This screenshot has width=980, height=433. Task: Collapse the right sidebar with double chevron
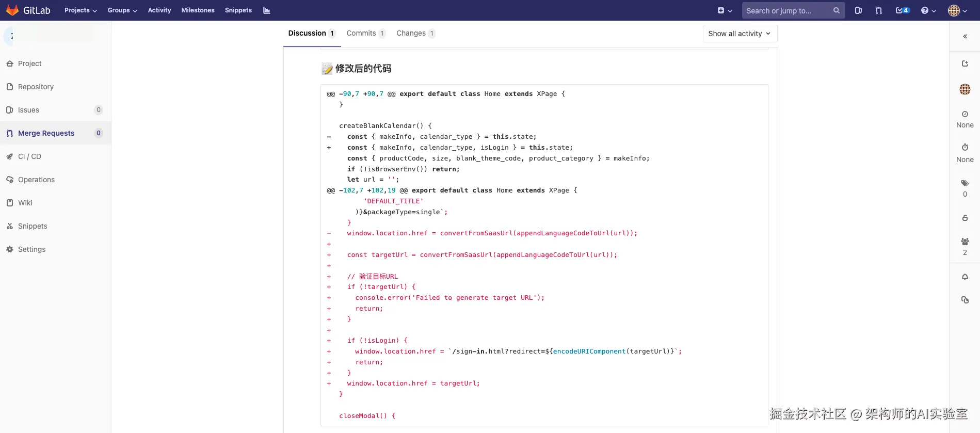tap(965, 36)
